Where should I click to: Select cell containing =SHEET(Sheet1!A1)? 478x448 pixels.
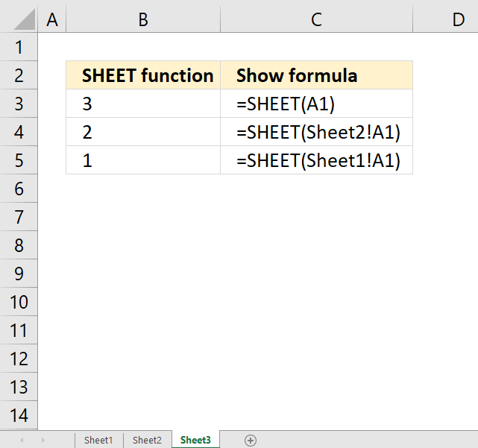tap(316, 160)
